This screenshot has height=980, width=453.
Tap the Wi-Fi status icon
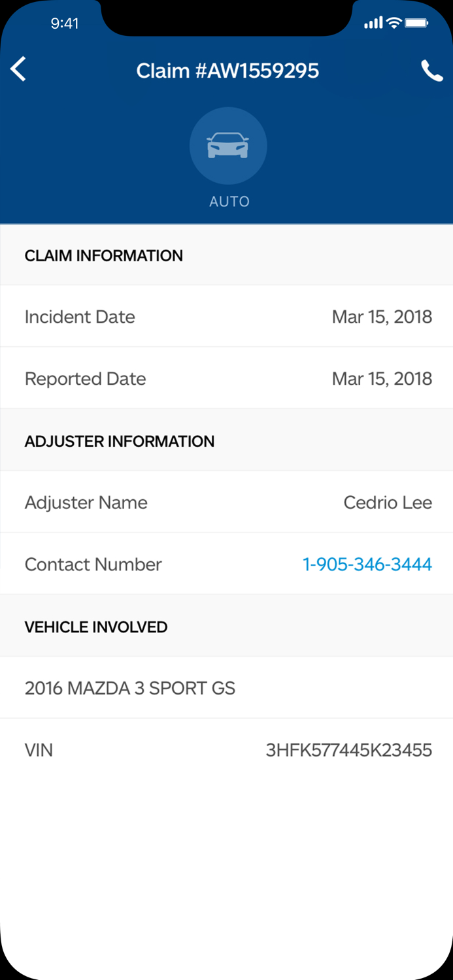pyautogui.click(x=394, y=24)
